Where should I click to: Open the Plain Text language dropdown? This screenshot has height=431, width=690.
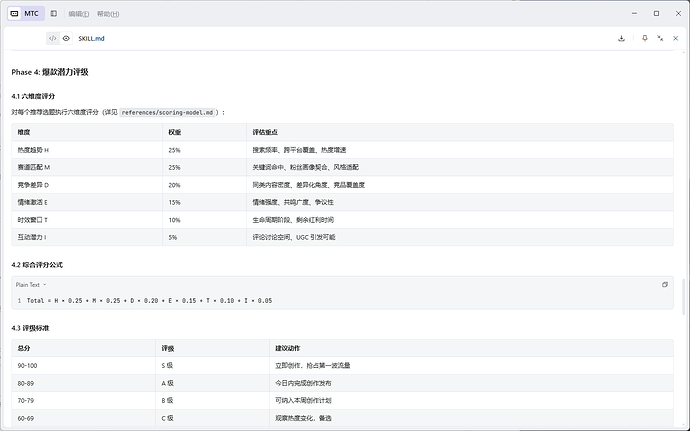[x=31, y=285]
